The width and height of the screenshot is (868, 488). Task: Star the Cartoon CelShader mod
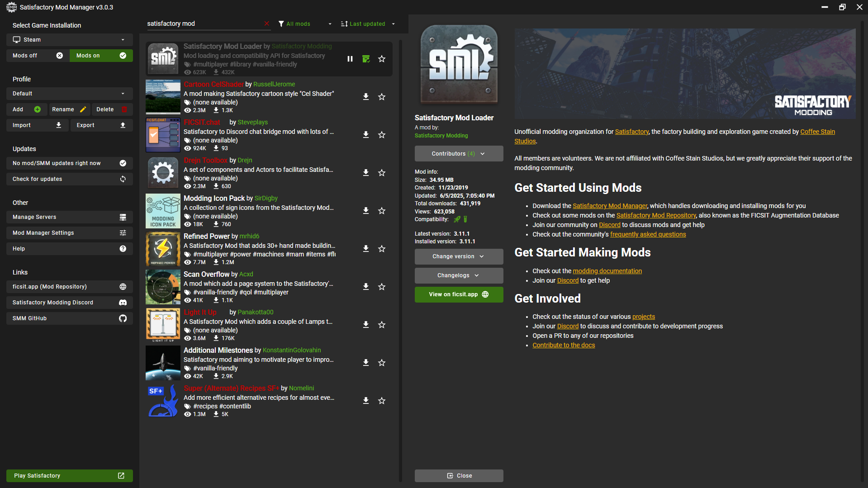(382, 97)
